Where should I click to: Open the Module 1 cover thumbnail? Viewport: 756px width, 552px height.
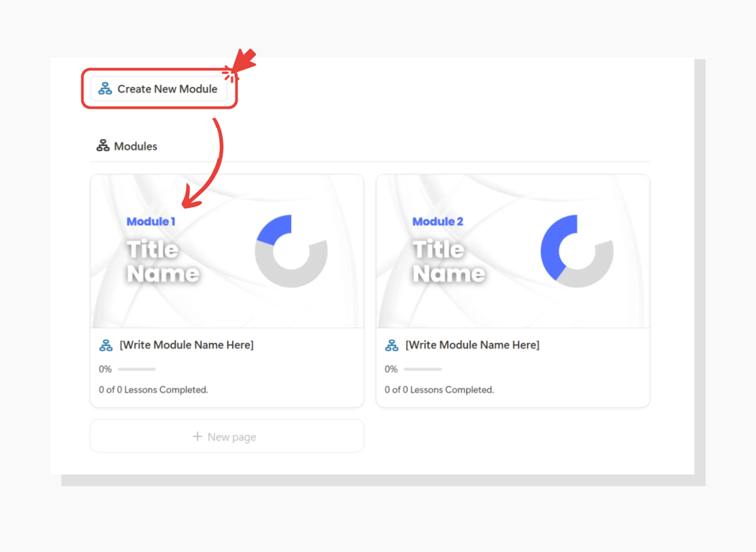[x=227, y=251]
